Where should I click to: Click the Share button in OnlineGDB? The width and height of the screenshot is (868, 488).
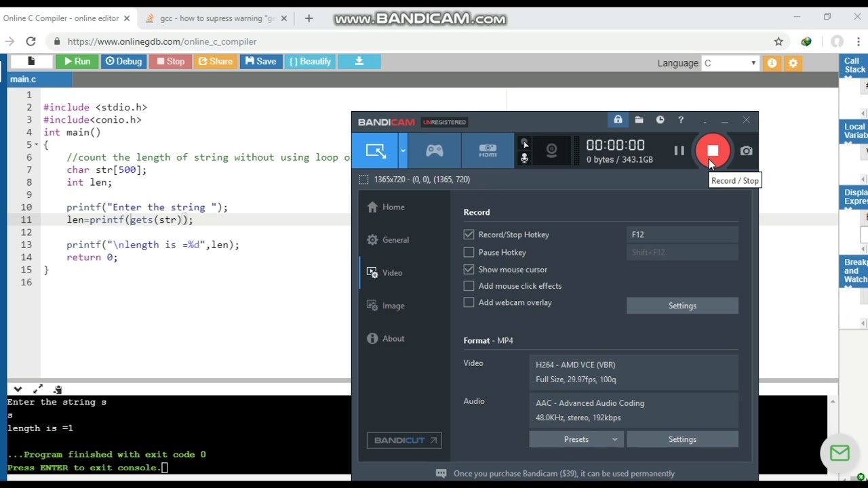coord(215,62)
